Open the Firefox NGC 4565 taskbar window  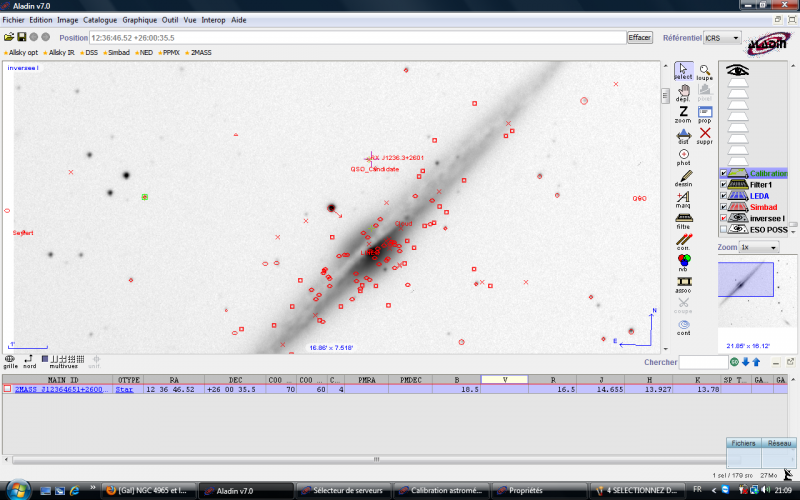point(148,490)
